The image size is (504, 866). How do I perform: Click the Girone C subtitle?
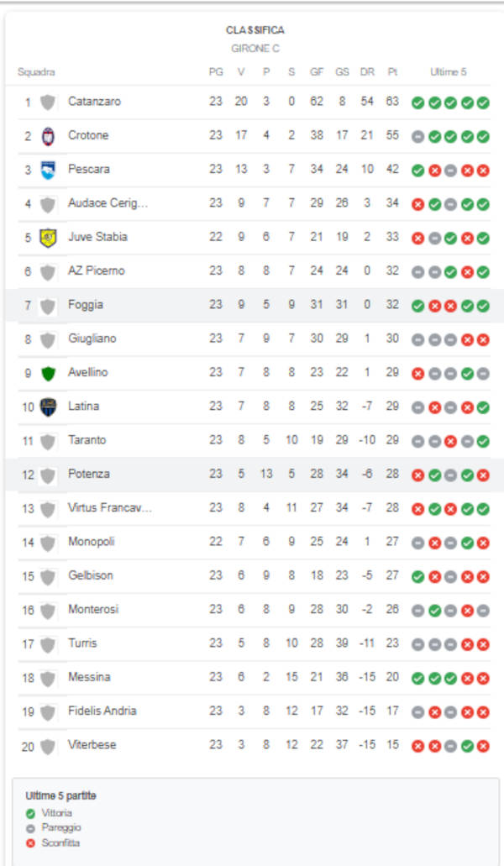255,49
